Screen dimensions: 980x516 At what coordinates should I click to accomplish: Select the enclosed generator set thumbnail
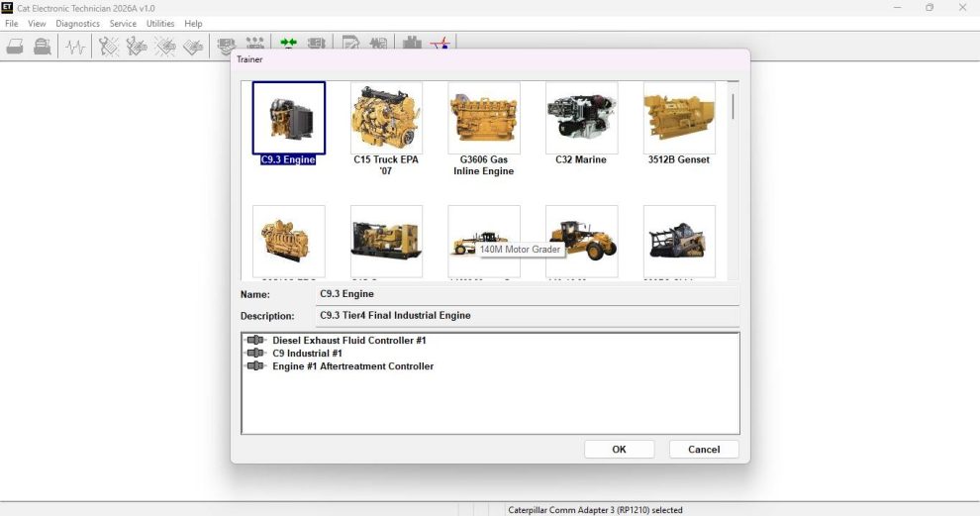coord(386,242)
